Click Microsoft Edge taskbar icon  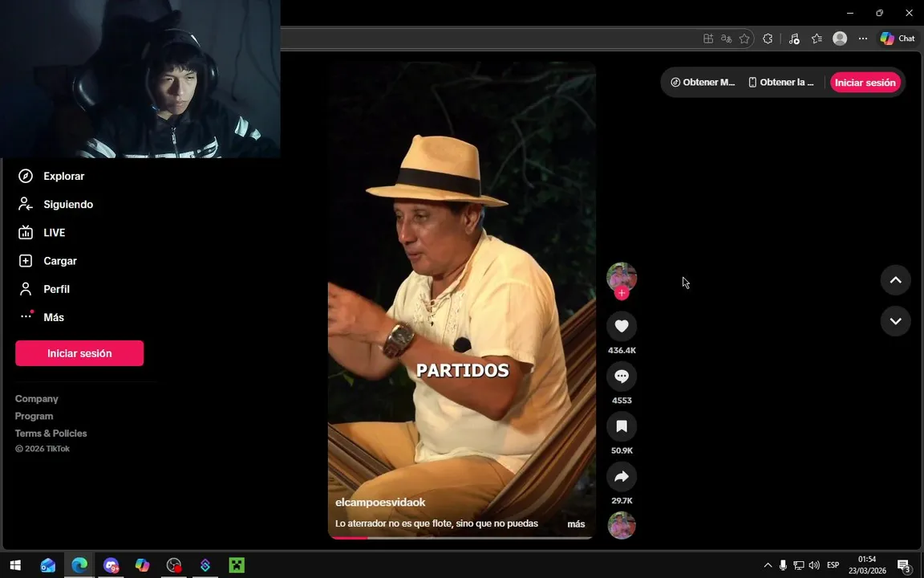(79, 565)
